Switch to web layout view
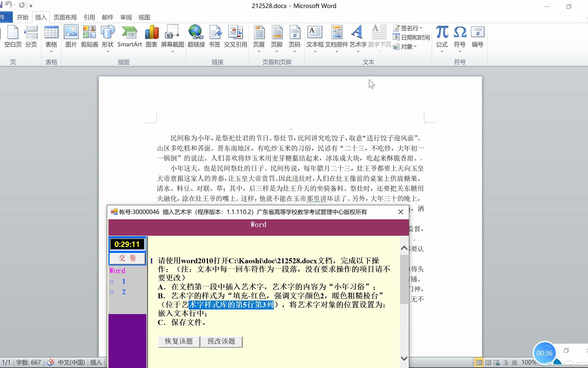Viewport: 588px width, 368px height. [497, 362]
